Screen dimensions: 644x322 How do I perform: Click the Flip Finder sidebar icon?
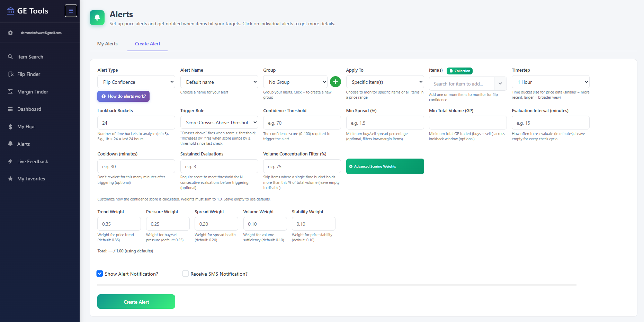coord(11,74)
